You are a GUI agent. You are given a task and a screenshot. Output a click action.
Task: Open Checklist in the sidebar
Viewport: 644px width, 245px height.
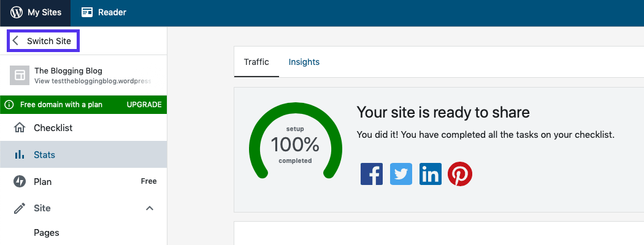coord(53,128)
